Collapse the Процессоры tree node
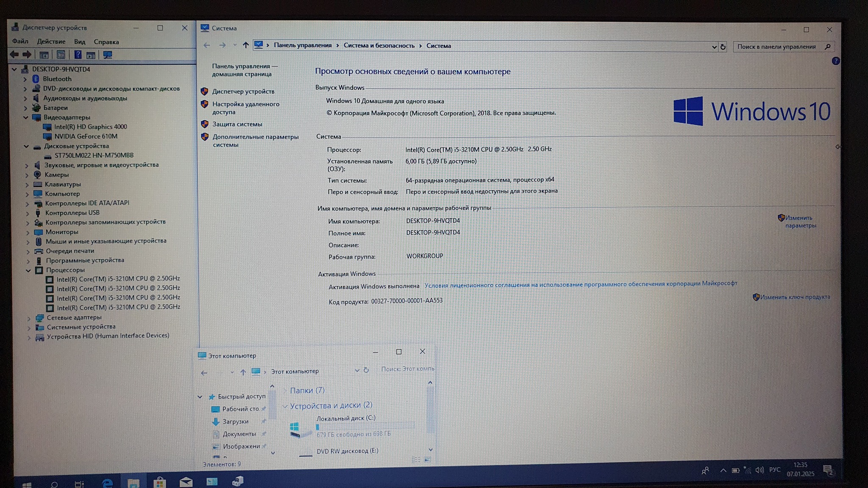This screenshot has height=488, width=868. (x=28, y=270)
